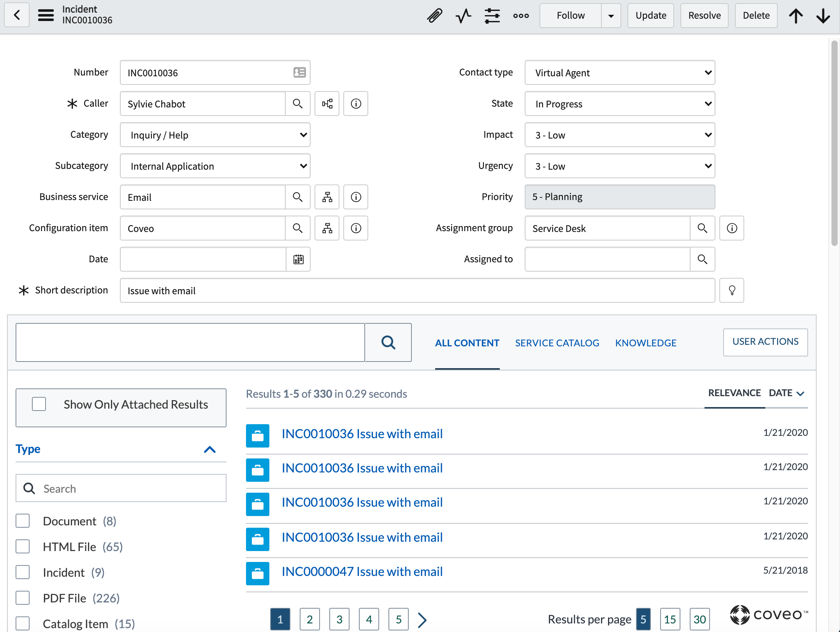Screen dimensions: 840x632
Task: Click the Type facet Search box
Action: (121, 488)
